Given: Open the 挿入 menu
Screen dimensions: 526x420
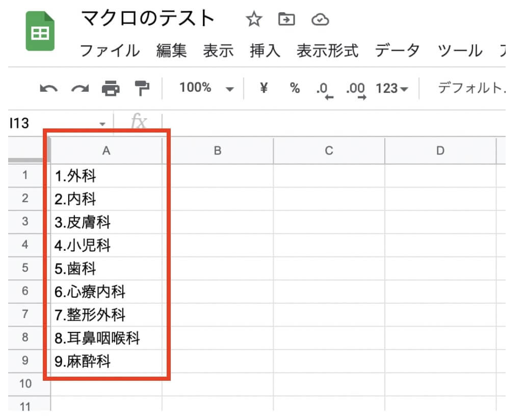Looking at the screenshot, I should click(x=265, y=51).
